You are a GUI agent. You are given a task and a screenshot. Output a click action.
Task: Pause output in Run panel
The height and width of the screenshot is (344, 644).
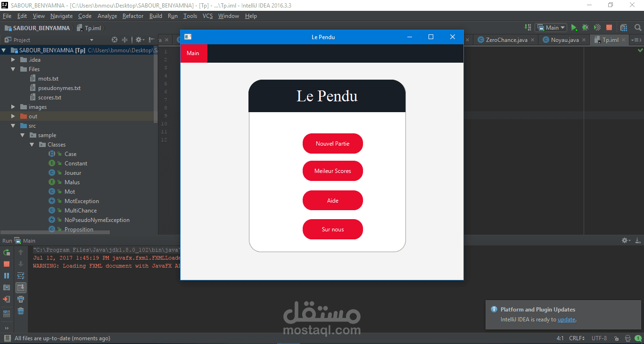click(x=7, y=276)
